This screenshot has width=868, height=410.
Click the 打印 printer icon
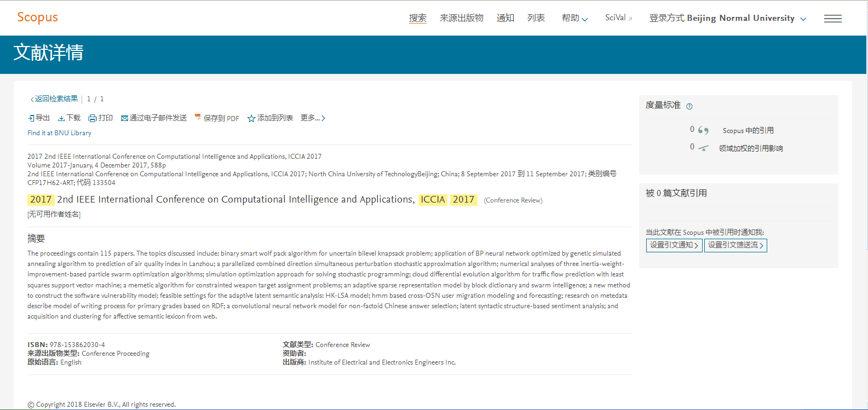93,118
